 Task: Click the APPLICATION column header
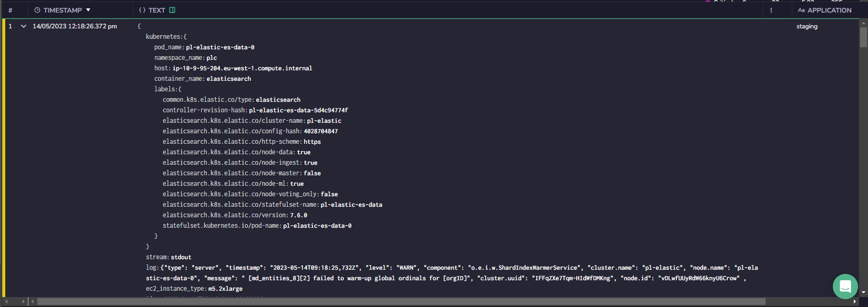coord(829,10)
